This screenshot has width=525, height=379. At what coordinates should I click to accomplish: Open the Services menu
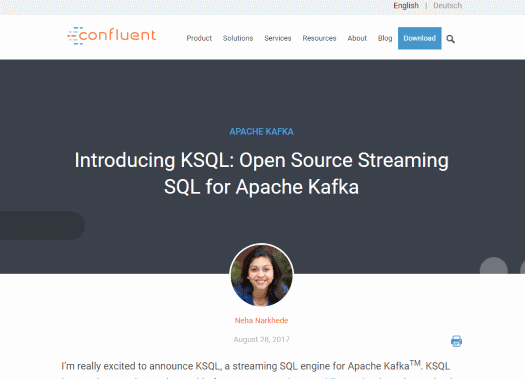[278, 38]
